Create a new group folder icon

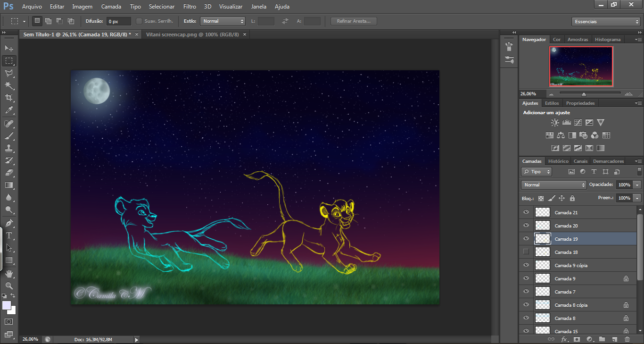tap(602, 339)
